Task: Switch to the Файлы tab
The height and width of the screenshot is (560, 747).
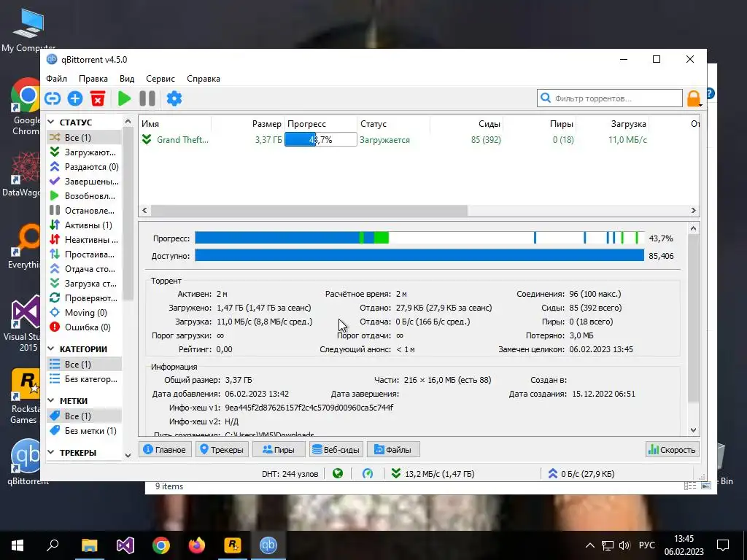Action: coord(393,449)
